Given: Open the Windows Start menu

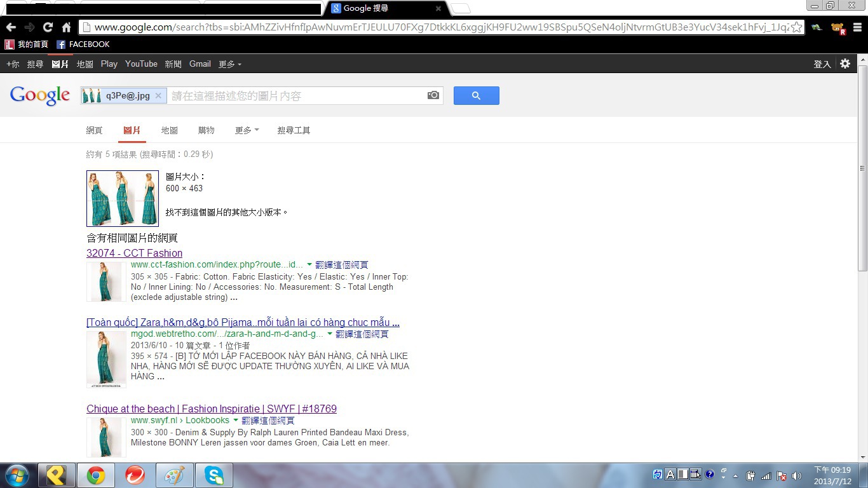Looking at the screenshot, I should 16,475.
